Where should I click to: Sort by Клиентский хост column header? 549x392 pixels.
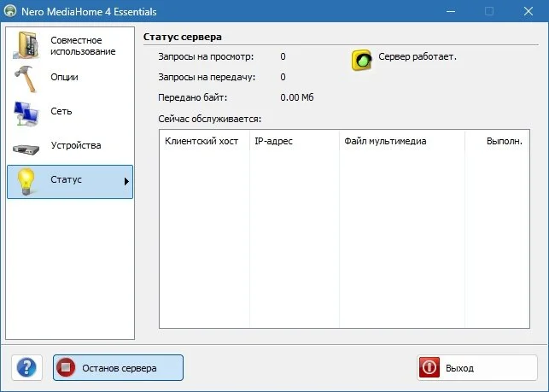click(x=204, y=141)
